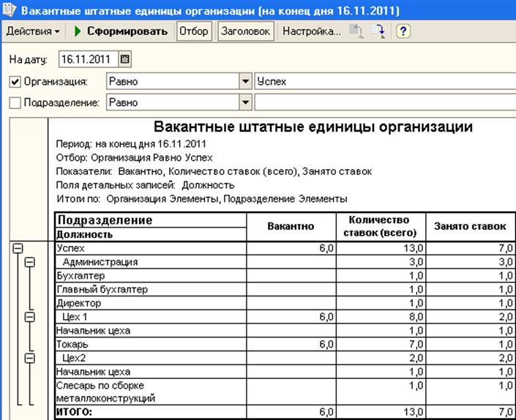The height and width of the screenshot is (420, 516).
Task: Toggle the Отбор panel button
Action: [x=194, y=31]
